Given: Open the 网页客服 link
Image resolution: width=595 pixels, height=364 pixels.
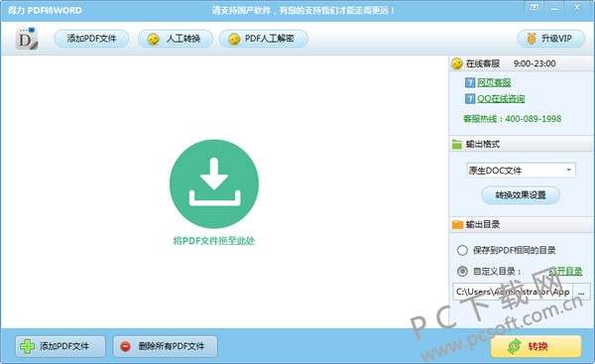Looking at the screenshot, I should pyautogui.click(x=494, y=82).
